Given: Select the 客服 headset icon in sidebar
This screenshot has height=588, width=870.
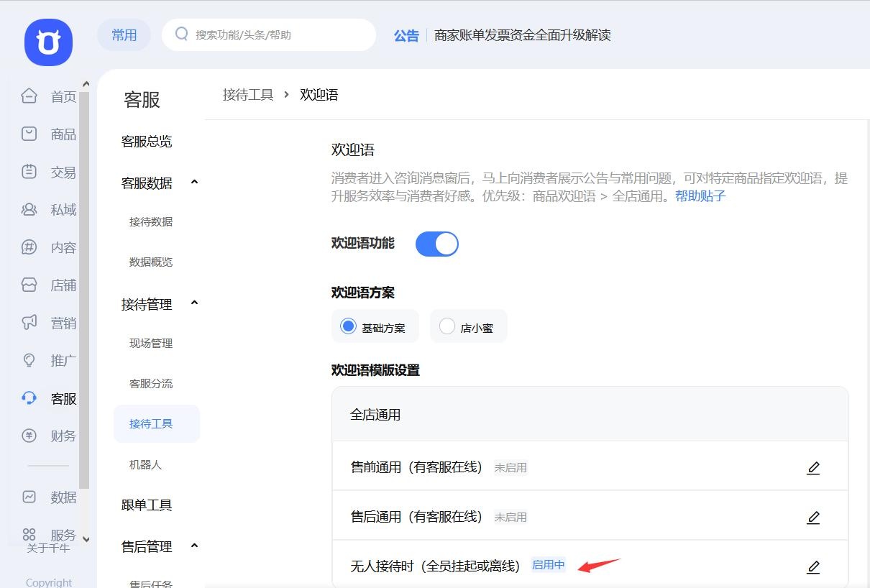Looking at the screenshot, I should 29,398.
